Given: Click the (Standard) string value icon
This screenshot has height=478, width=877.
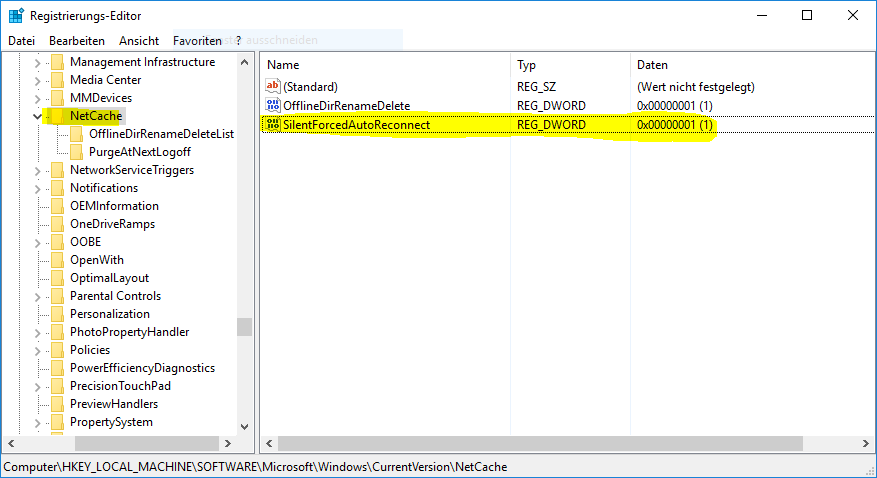Looking at the screenshot, I should coord(273,87).
